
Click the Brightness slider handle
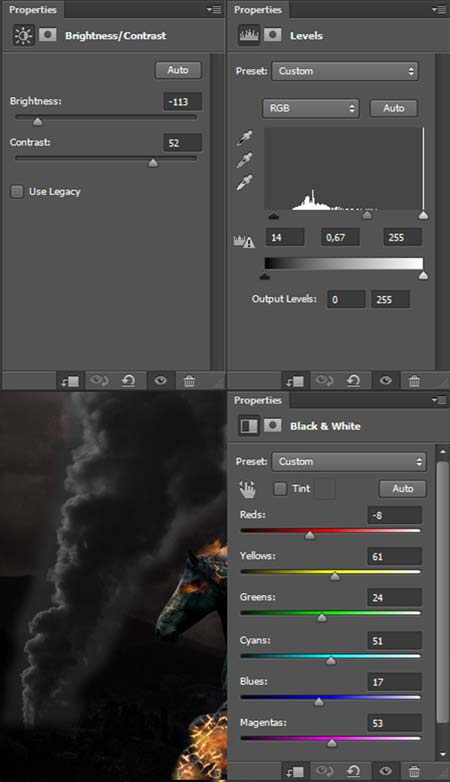coord(37,122)
